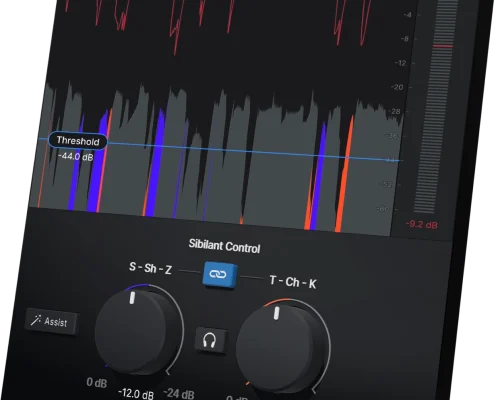Image resolution: width=500 pixels, height=400 pixels.
Task: Click the -44.0 dB threshold value
Action: click(x=76, y=156)
